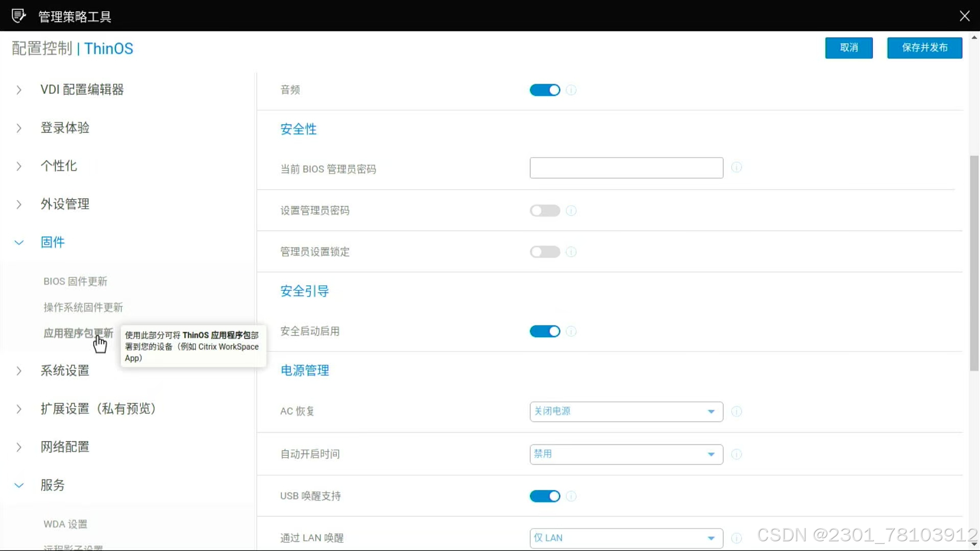Screen dimensions: 980x551
Task: Expand the 系统设置 section
Action: pyautogui.click(x=65, y=371)
